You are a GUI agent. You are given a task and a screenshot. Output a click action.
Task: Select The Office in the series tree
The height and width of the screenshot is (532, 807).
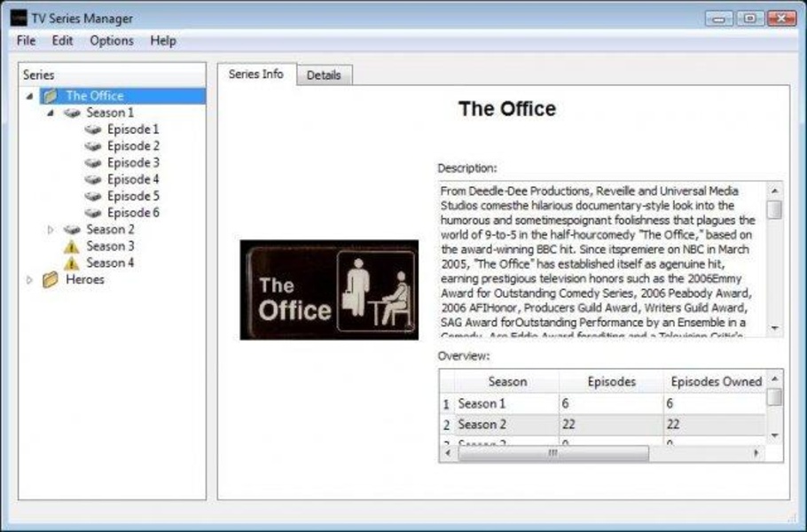pyautogui.click(x=95, y=96)
